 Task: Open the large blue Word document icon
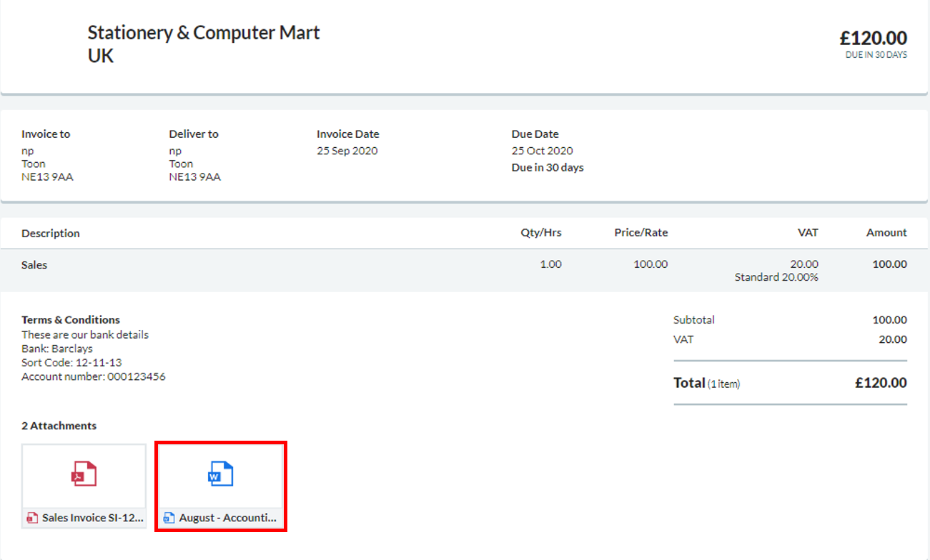pyautogui.click(x=221, y=474)
